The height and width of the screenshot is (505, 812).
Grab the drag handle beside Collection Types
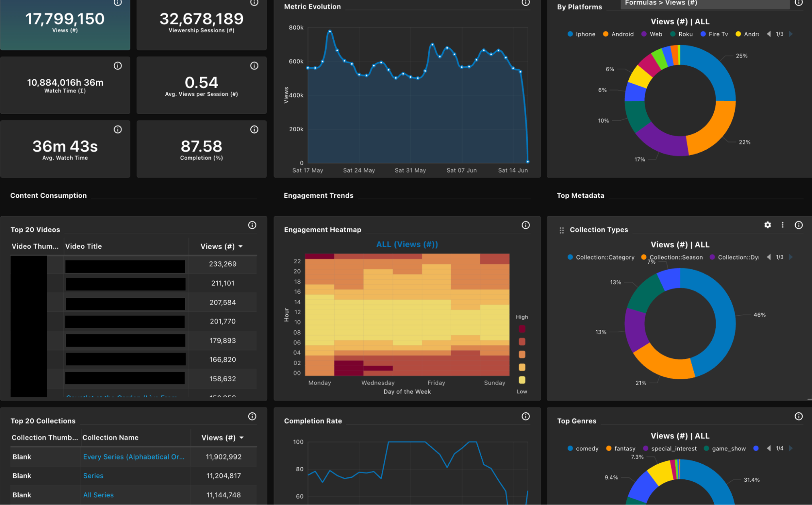click(x=561, y=230)
